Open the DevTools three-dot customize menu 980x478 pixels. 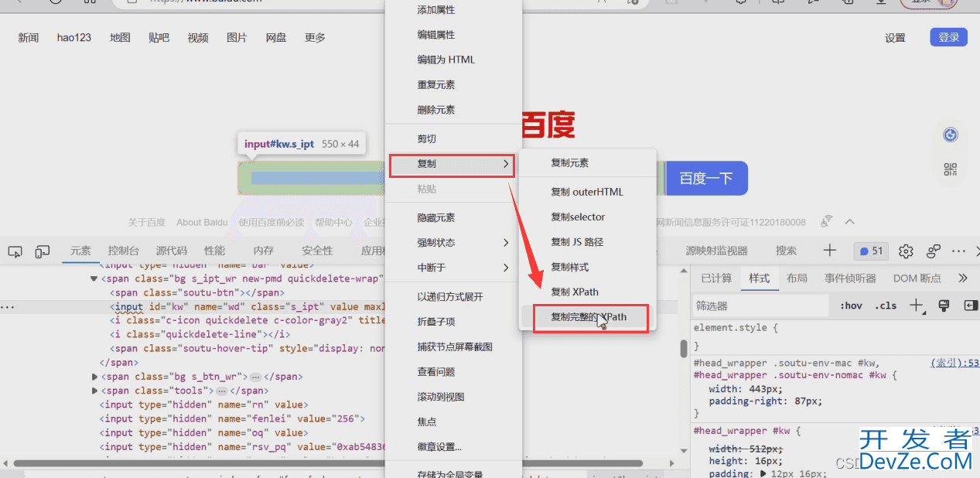[x=959, y=251]
